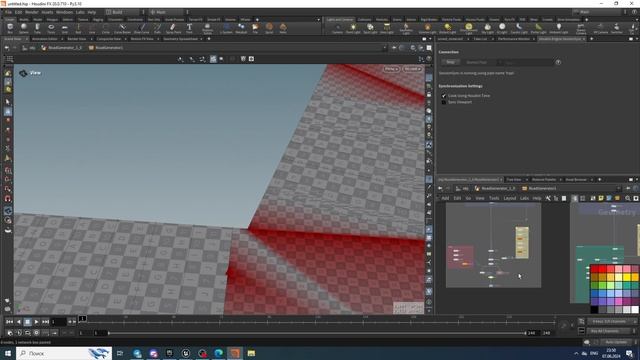Select the L-System shelf tool

tap(226, 28)
